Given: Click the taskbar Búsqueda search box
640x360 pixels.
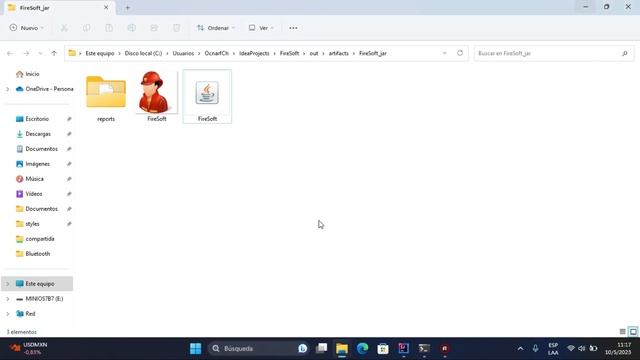Looking at the screenshot, I should point(258,349).
